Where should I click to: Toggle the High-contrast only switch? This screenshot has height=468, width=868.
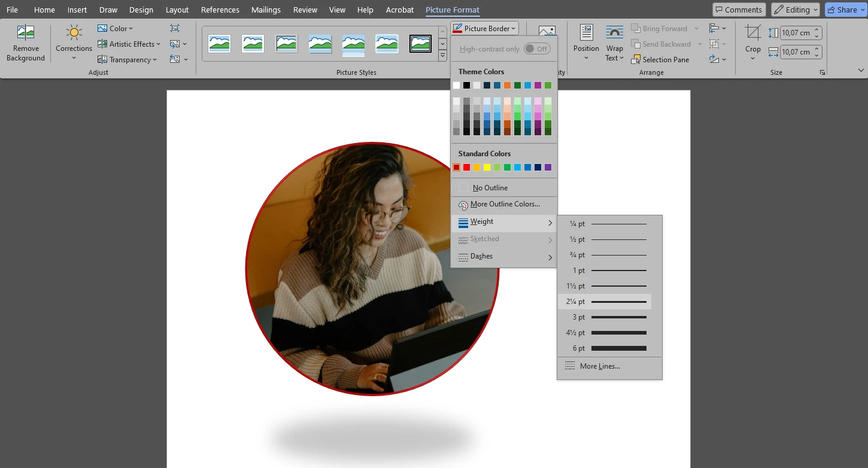pyautogui.click(x=536, y=49)
